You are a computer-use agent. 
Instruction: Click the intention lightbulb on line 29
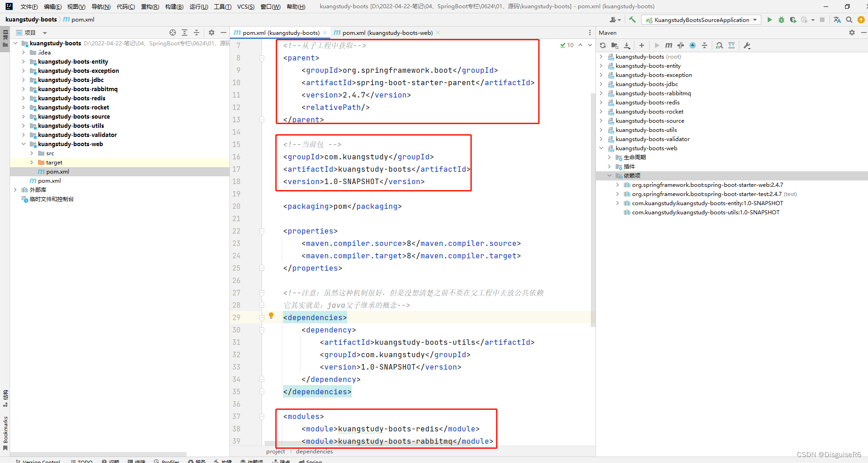271,316
